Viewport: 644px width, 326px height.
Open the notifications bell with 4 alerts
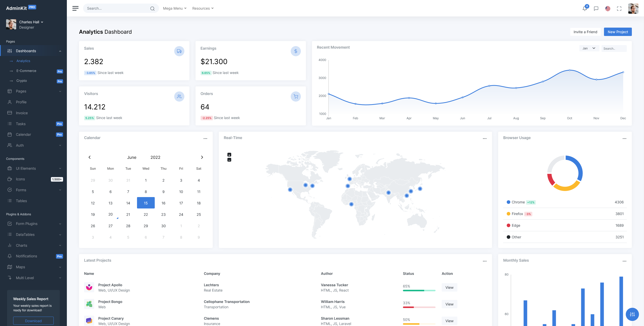pos(584,8)
